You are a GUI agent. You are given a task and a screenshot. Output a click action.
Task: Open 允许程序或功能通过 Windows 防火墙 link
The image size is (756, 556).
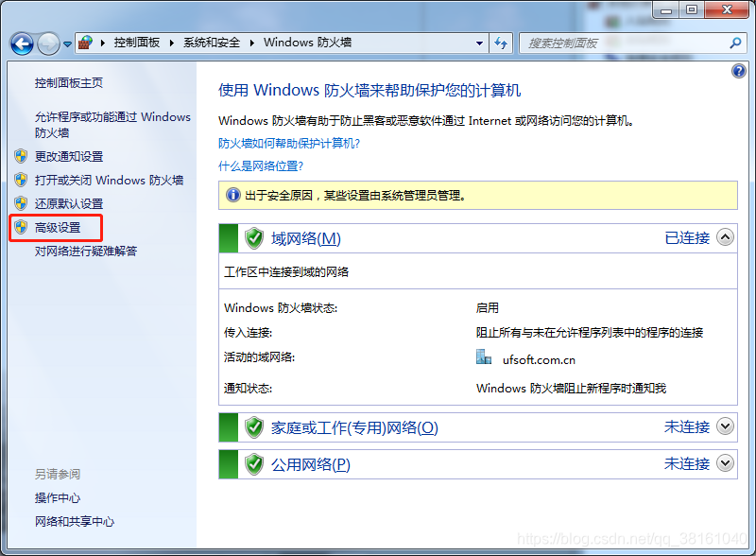112,125
